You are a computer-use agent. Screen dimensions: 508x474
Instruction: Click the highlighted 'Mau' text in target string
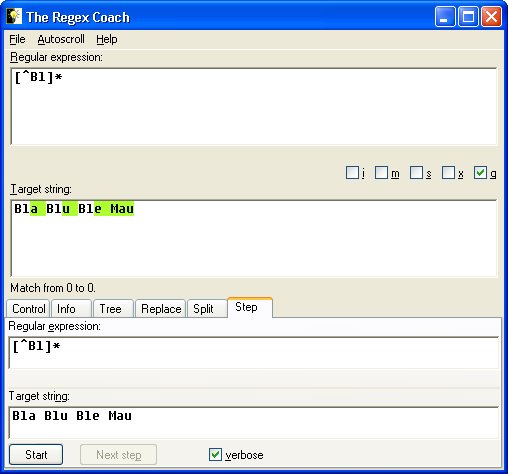click(122, 209)
